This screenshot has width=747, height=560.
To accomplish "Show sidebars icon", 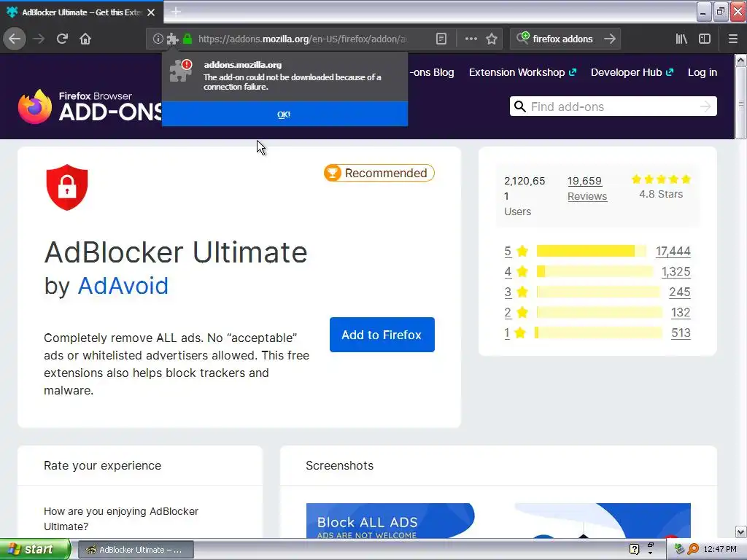I will click(705, 39).
